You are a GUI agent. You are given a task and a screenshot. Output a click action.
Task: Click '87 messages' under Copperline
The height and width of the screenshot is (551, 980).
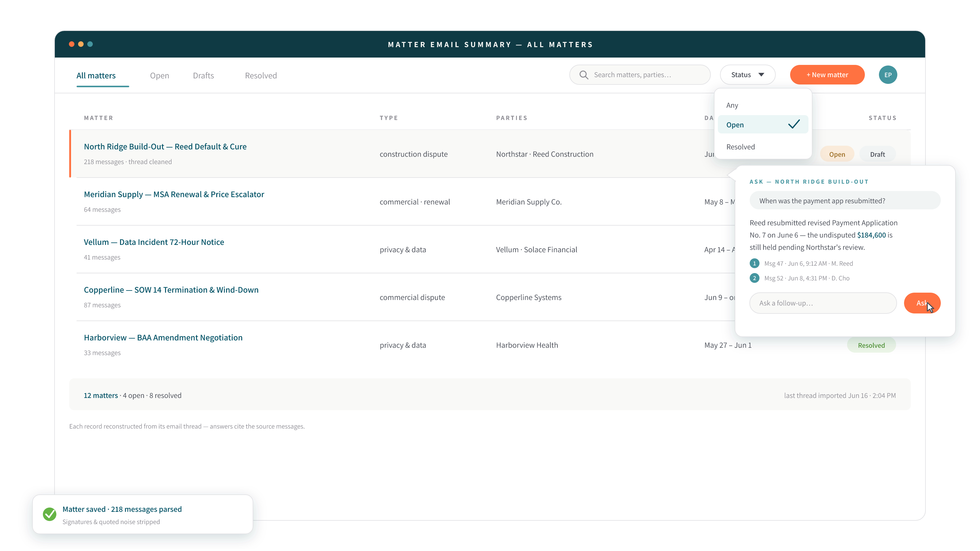click(x=102, y=305)
